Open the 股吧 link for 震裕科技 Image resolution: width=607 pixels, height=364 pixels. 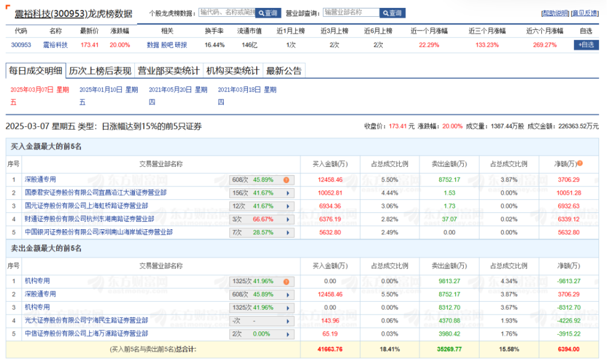click(x=167, y=45)
